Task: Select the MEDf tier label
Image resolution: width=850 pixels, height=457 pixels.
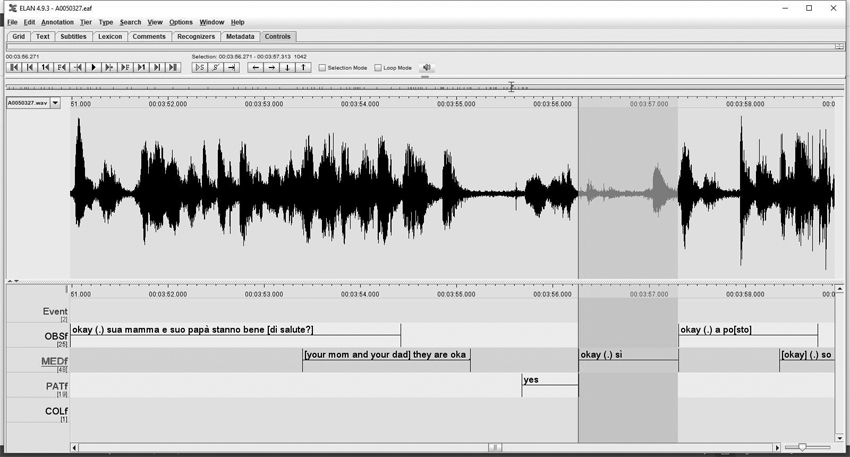Action: click(x=54, y=362)
